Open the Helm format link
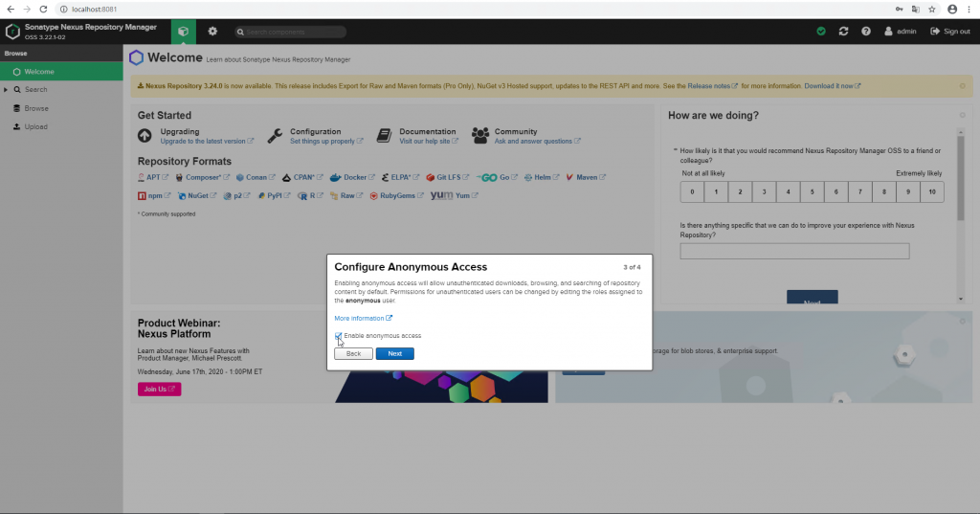The image size is (980, 514). 542,178
